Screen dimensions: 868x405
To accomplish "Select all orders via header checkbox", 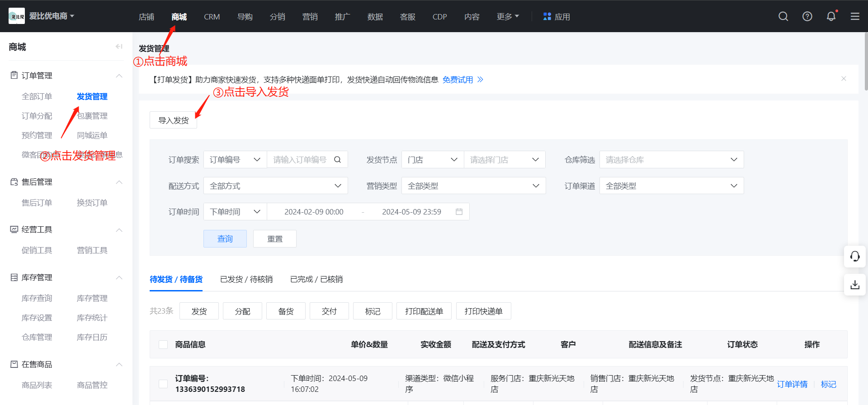I will point(163,344).
